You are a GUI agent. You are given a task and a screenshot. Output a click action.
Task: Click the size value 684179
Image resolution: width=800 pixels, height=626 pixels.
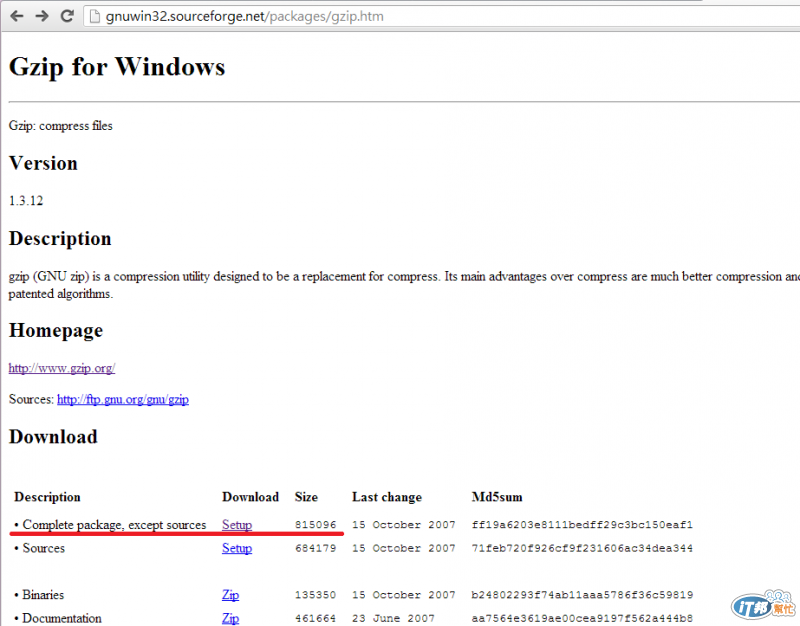tap(315, 548)
